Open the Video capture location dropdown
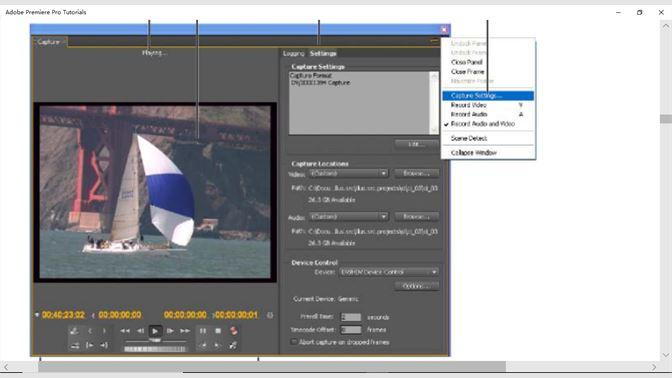 pyautogui.click(x=348, y=173)
